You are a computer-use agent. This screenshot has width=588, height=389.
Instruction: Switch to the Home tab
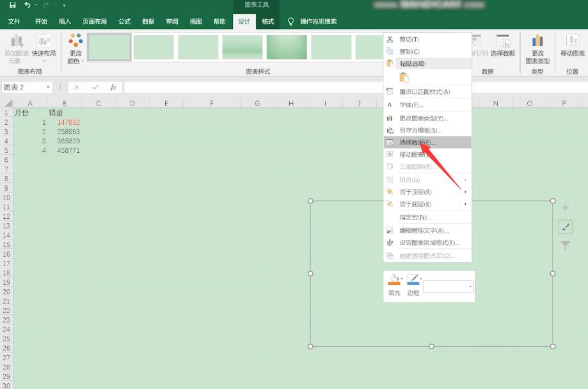(41, 21)
